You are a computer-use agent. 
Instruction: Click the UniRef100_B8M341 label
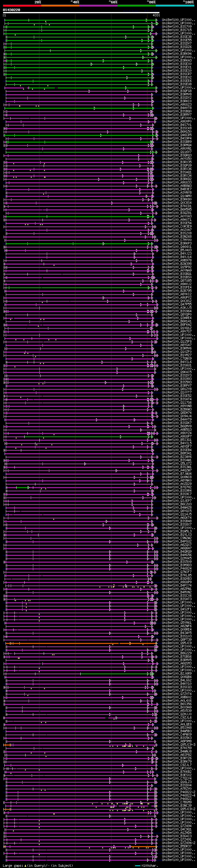tap(177, 453)
